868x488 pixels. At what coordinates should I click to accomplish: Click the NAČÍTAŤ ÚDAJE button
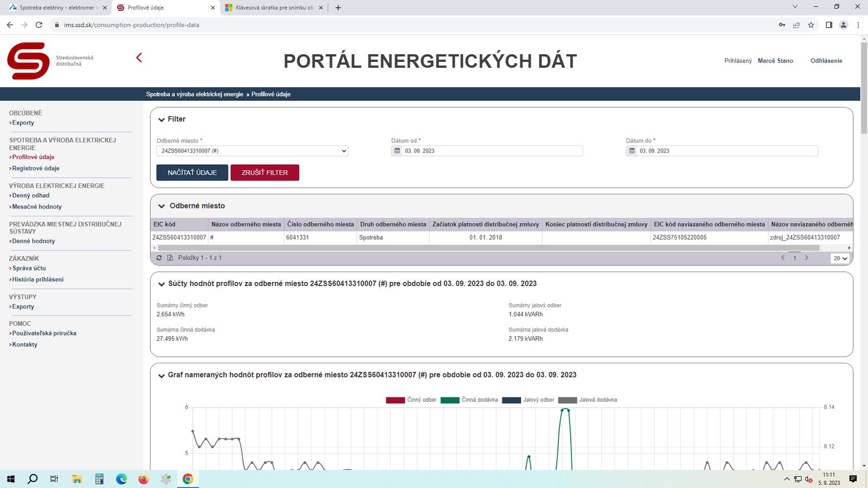coord(192,172)
